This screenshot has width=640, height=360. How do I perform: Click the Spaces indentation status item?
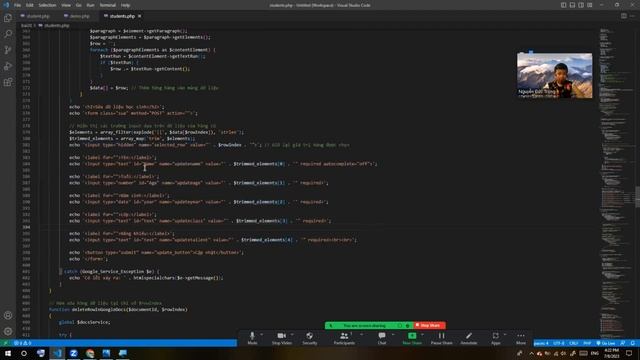coord(541,343)
